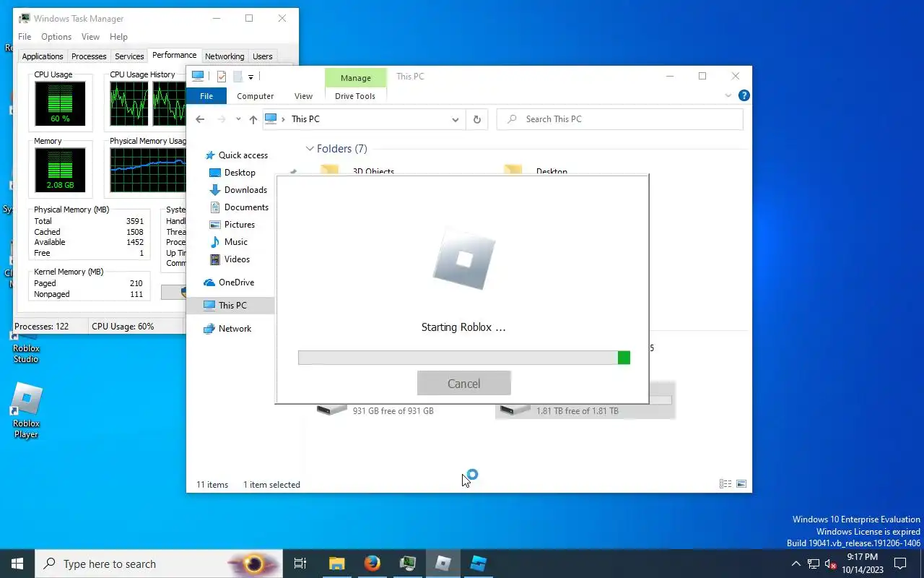Open the Task Manager Options menu

coord(56,37)
